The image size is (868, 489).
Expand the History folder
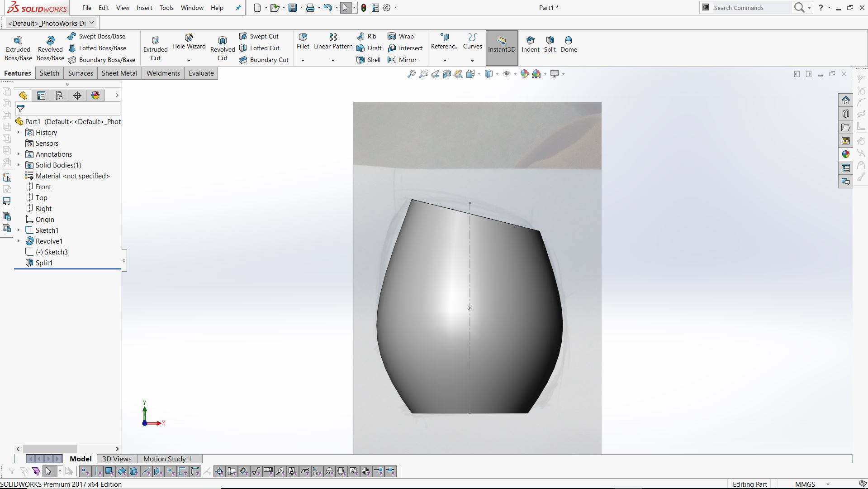pos(19,133)
